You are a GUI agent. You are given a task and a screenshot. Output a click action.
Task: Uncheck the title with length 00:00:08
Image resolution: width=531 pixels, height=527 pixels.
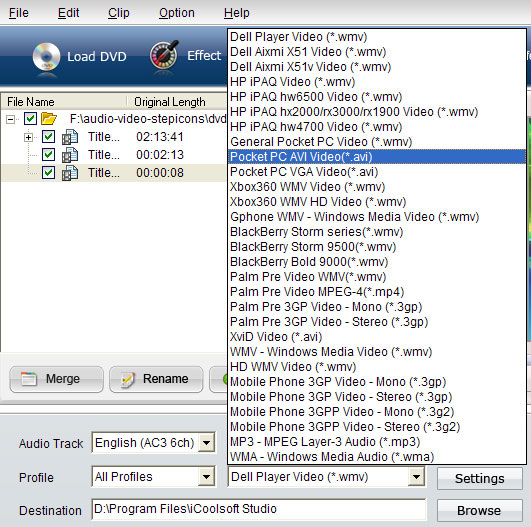[48, 173]
